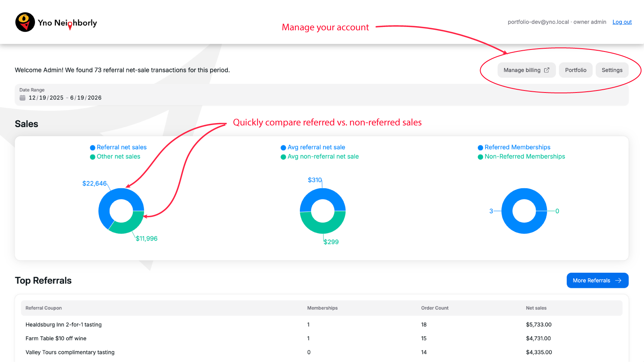644x362 pixels.
Task: Click the Order Count column header
Action: (x=435, y=308)
